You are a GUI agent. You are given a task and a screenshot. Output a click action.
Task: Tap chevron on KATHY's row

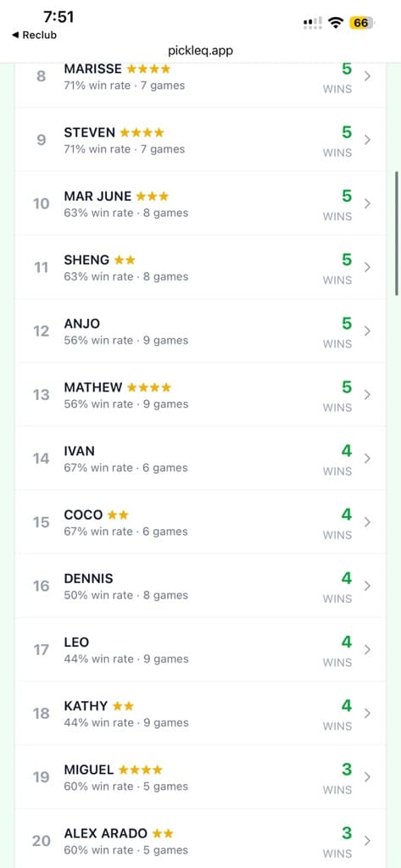[x=367, y=714]
